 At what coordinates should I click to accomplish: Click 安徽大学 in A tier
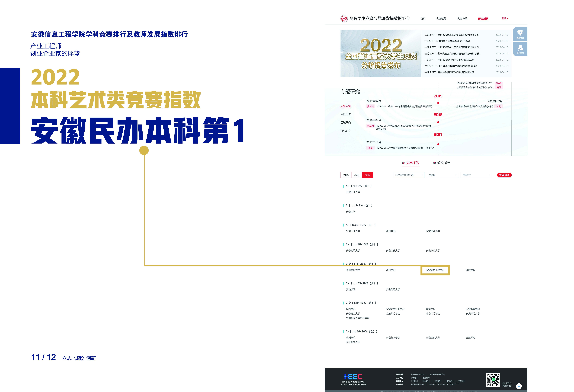[351, 212]
